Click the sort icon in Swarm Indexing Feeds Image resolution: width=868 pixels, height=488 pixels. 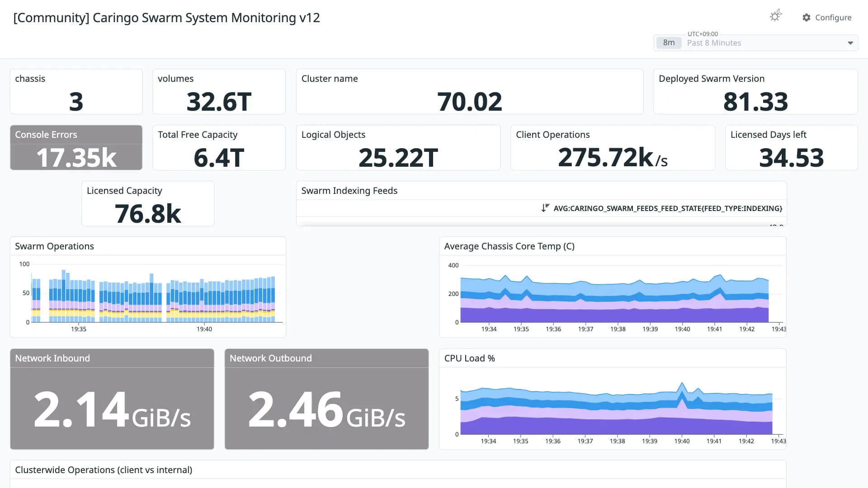(x=545, y=208)
